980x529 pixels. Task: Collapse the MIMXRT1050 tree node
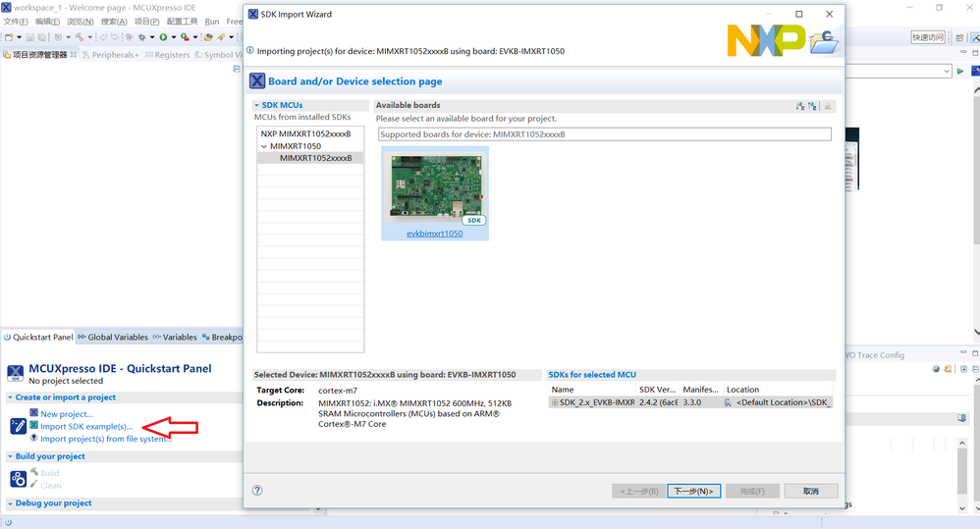(x=264, y=146)
